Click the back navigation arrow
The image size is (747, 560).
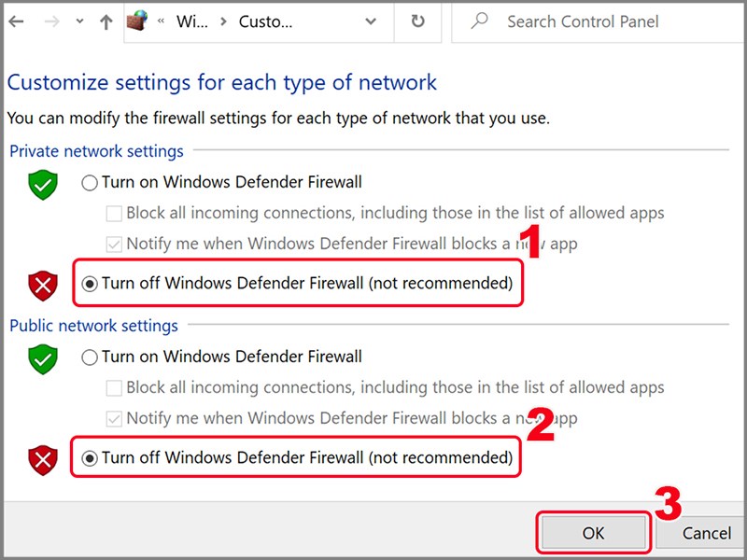17,21
